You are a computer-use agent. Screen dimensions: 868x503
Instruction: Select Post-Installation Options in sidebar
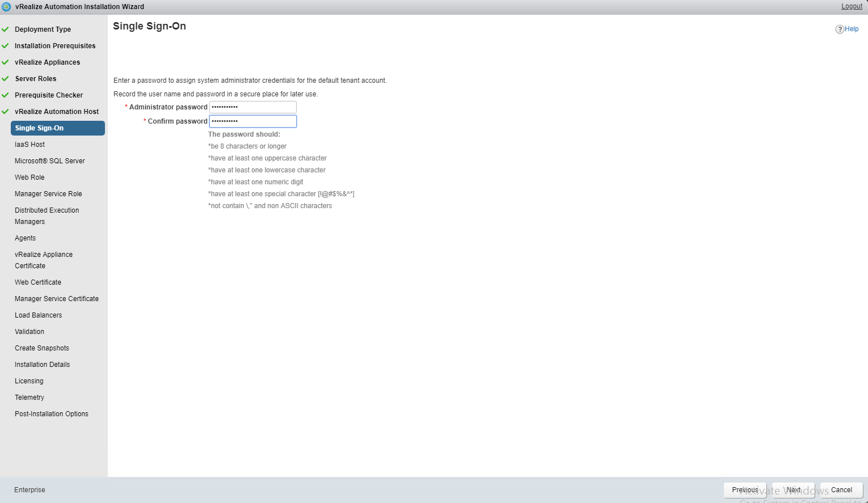[51, 414]
